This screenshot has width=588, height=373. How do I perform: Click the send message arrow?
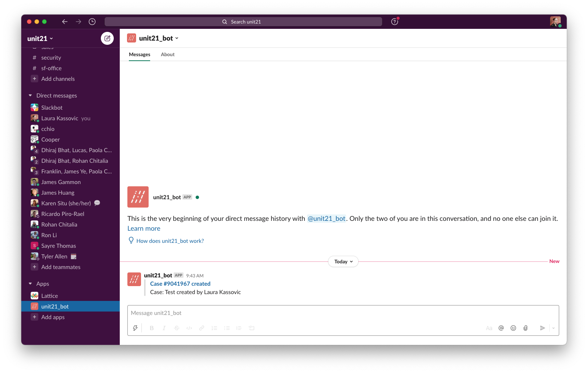[x=543, y=328]
